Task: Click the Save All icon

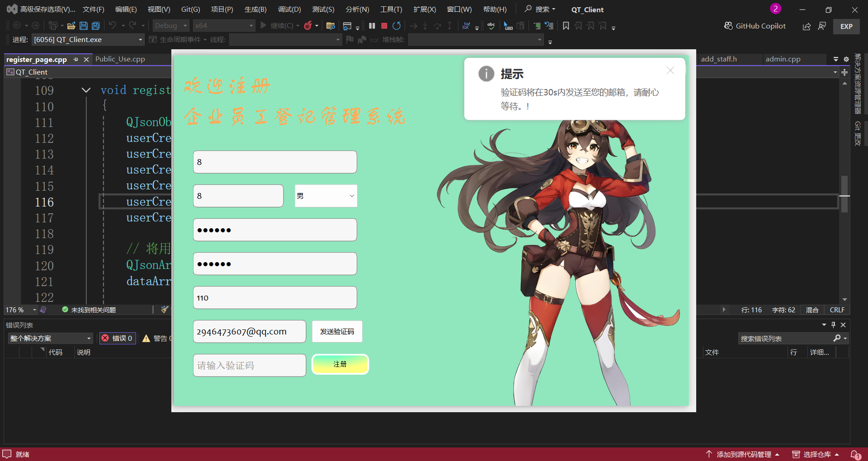Action: [96, 26]
